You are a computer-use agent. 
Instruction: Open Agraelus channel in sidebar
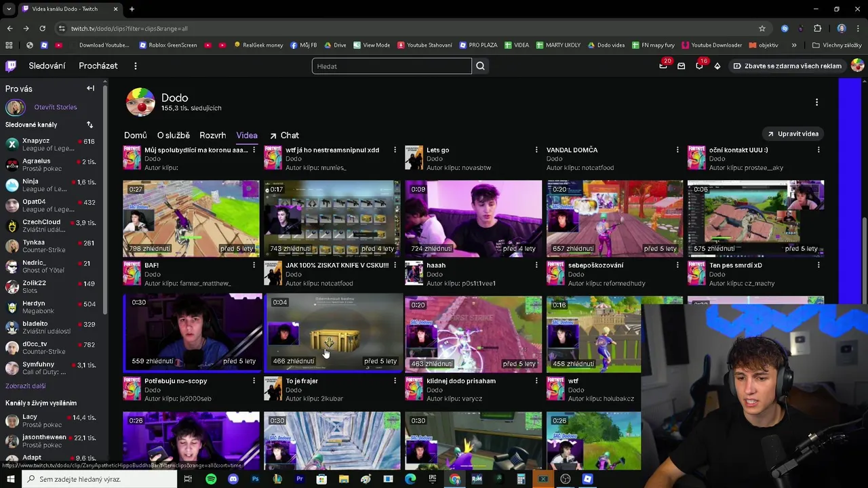(52, 165)
